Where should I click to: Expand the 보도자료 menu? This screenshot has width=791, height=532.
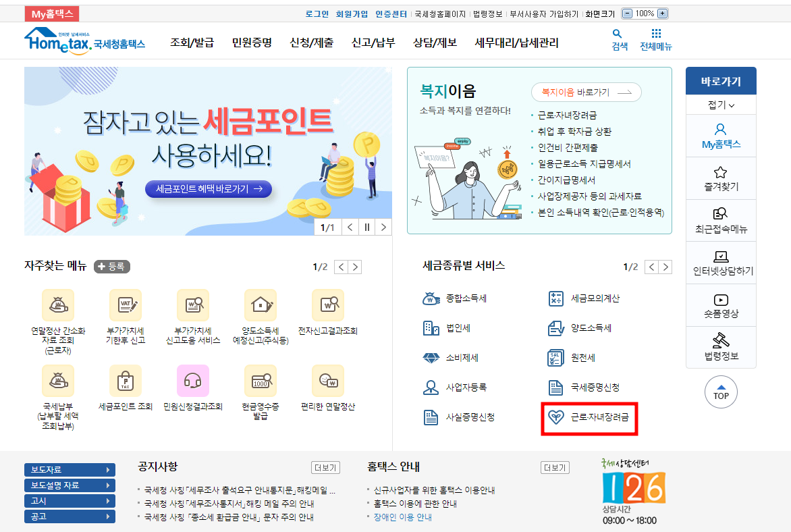click(70, 470)
